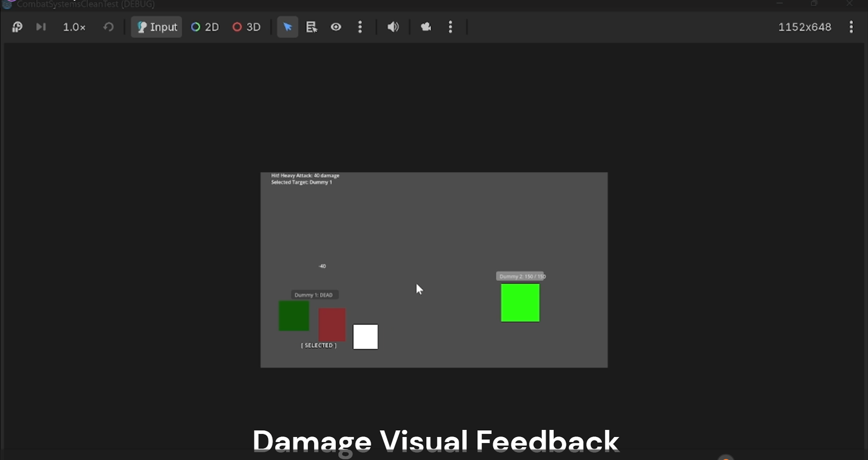Click the reset speed icon
Viewport: 868px width, 460px height.
(x=108, y=27)
